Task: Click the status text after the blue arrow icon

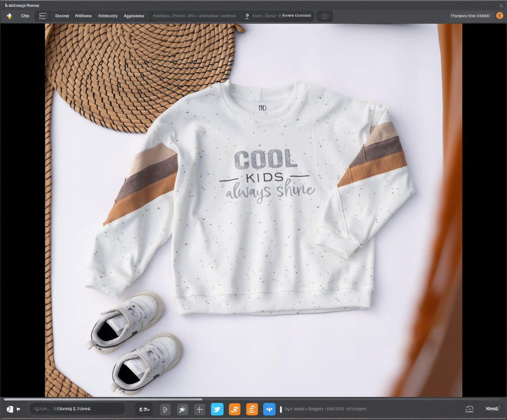Action: [x=325, y=409]
